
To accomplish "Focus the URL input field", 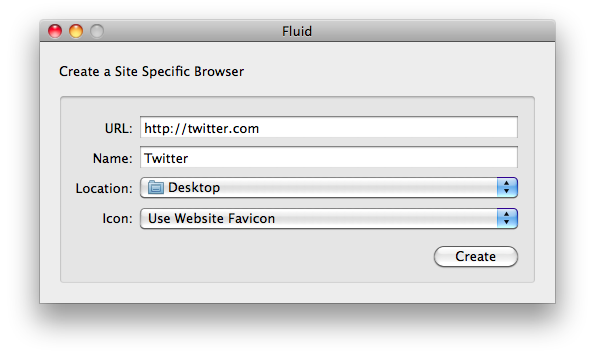I will (x=329, y=127).
